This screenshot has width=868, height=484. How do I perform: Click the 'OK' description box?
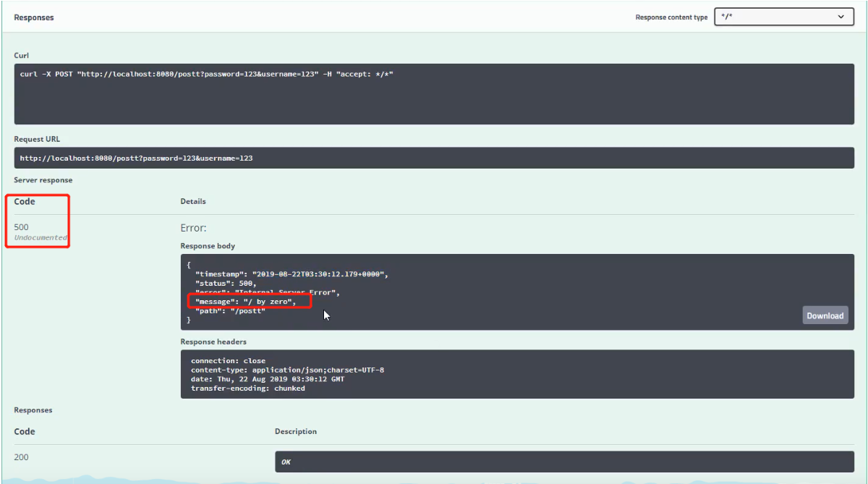click(564, 462)
